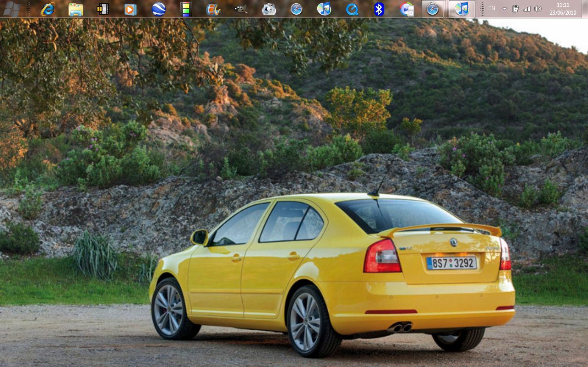Click iTunes icon left of QuickTime

tap(324, 9)
